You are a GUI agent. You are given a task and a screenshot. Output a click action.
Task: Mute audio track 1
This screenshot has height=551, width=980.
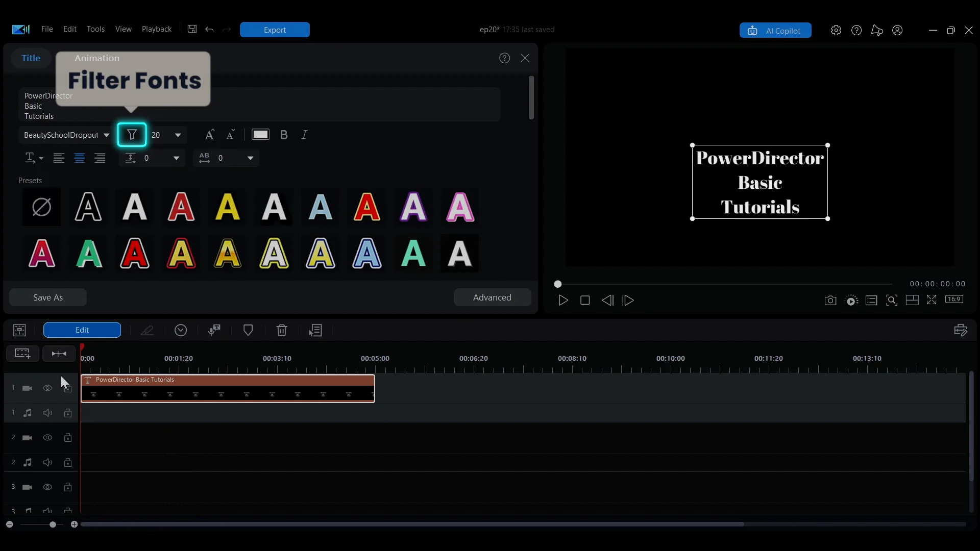coord(47,413)
